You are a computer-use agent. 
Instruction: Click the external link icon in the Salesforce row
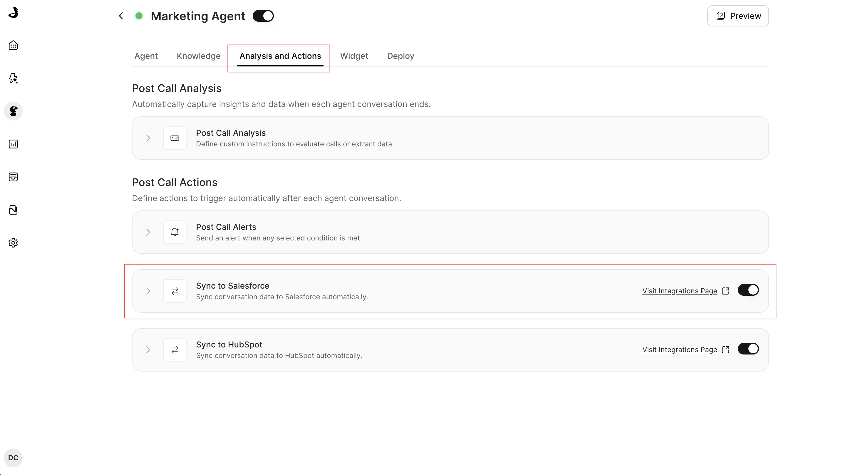click(726, 291)
